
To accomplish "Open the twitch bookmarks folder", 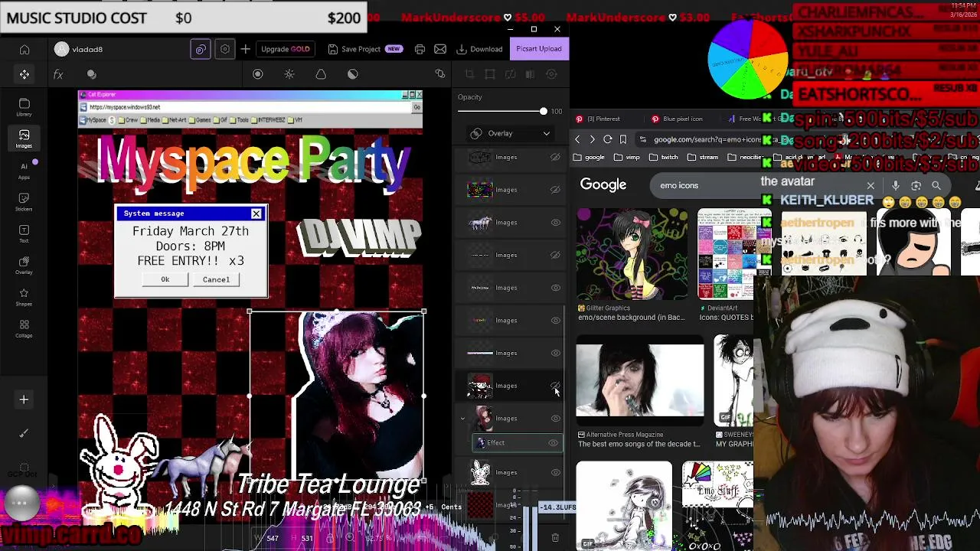I will (664, 158).
